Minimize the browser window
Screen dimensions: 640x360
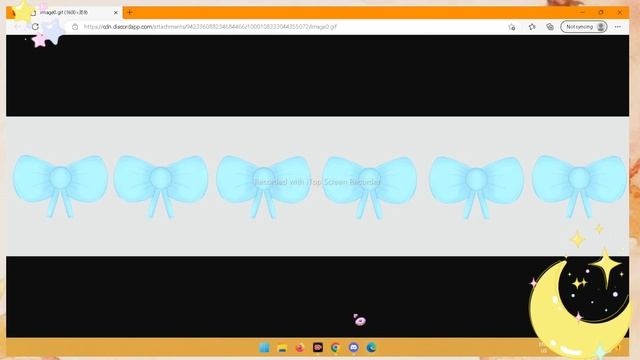[x=582, y=12]
